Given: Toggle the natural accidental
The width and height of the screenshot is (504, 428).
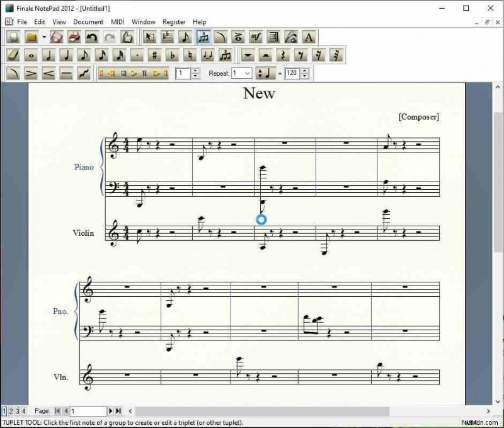Looking at the screenshot, I should coord(190,55).
